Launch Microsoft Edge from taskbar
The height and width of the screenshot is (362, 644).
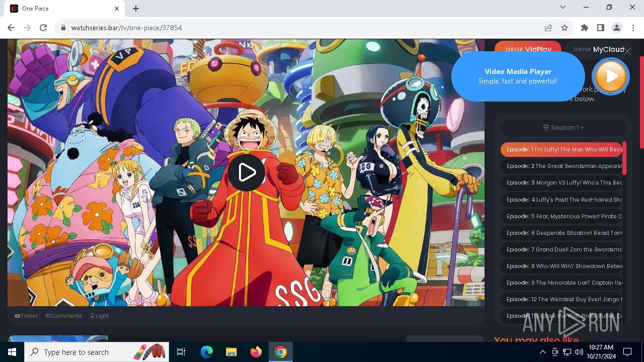tap(207, 352)
